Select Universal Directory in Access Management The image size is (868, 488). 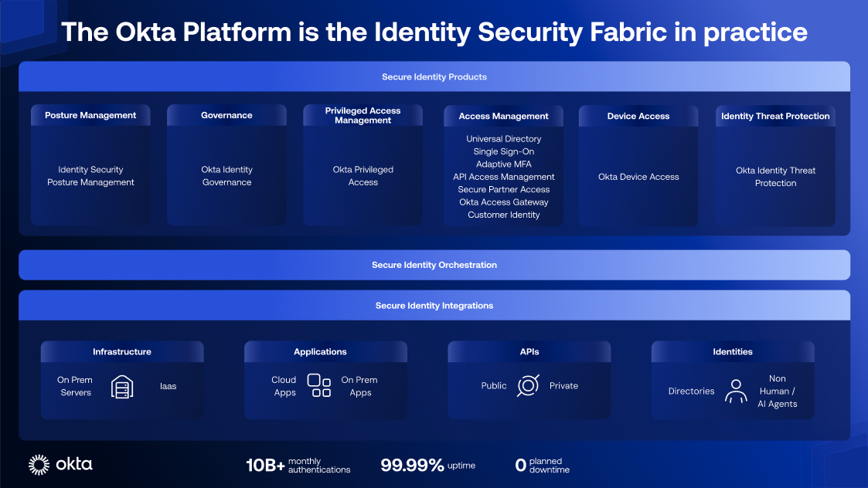coord(503,139)
